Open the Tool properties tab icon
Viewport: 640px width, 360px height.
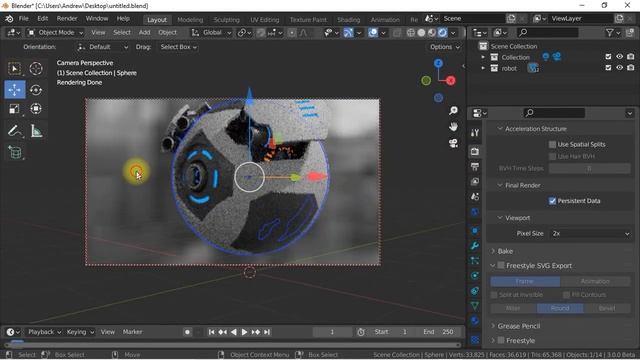475,133
